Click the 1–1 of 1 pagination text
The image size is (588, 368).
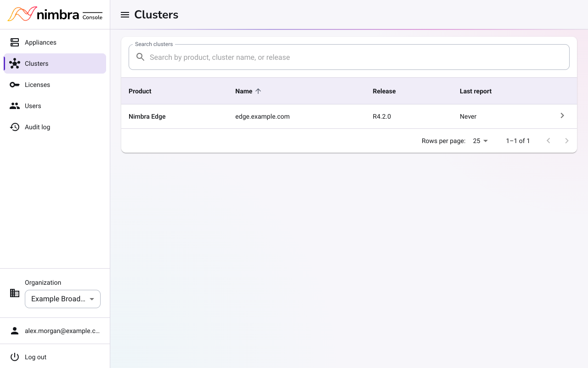518,141
